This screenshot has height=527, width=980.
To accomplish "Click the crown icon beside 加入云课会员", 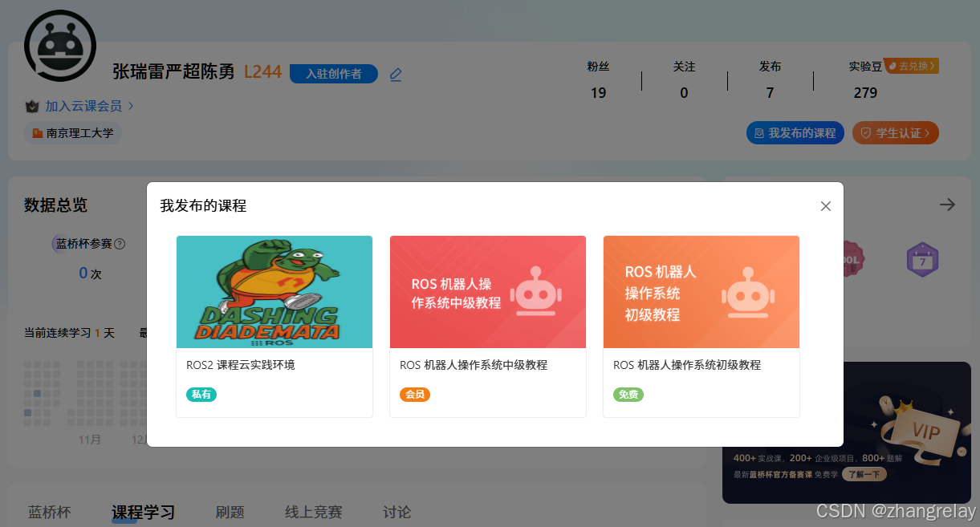I will [32, 106].
